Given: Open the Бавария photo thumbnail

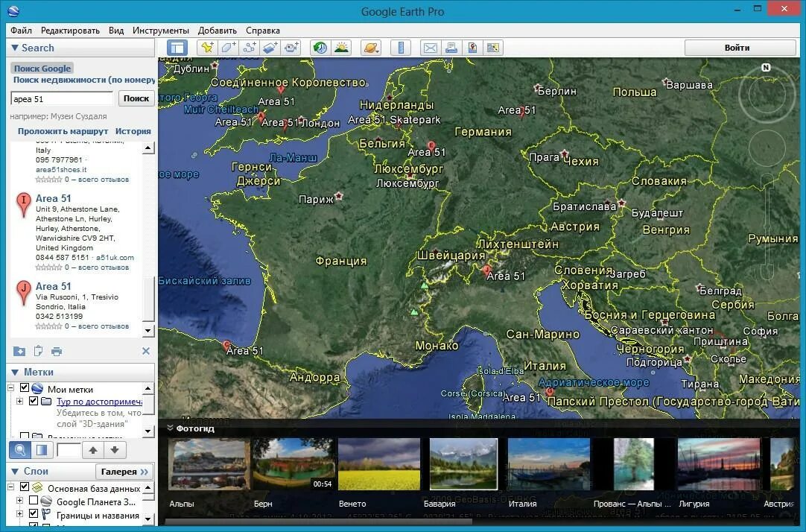Looking at the screenshot, I should coord(463,463).
